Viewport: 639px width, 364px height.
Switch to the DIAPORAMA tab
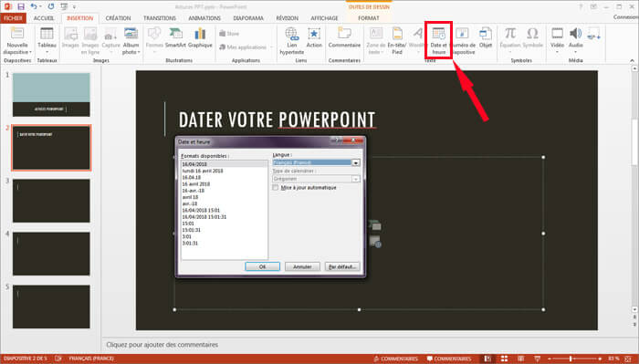(x=248, y=18)
